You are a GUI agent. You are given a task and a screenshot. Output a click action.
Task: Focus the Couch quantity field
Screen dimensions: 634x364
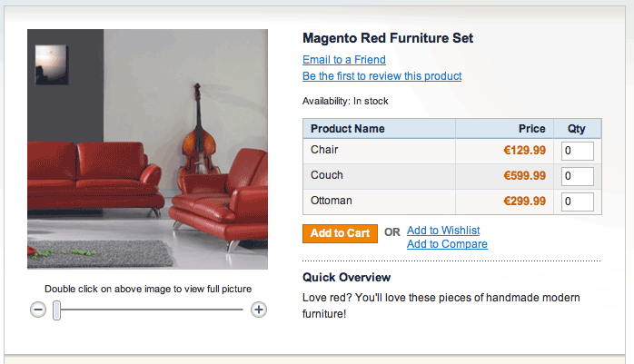click(x=578, y=176)
